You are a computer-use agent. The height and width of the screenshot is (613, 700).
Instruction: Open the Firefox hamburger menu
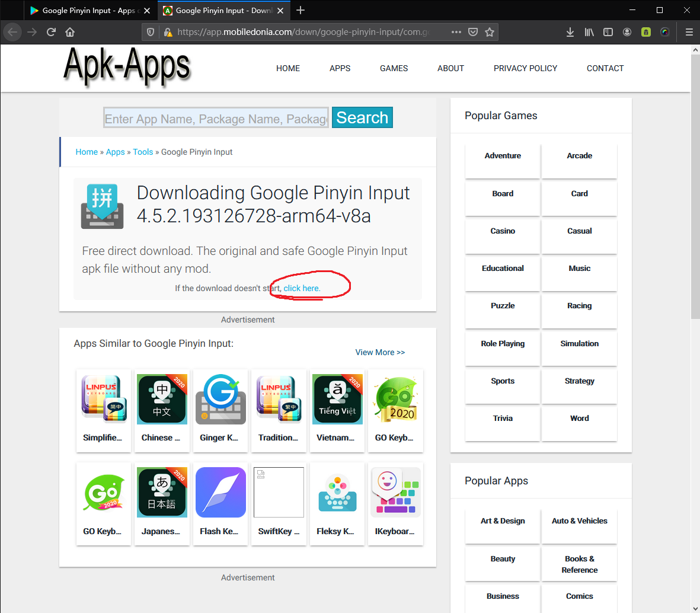click(689, 32)
